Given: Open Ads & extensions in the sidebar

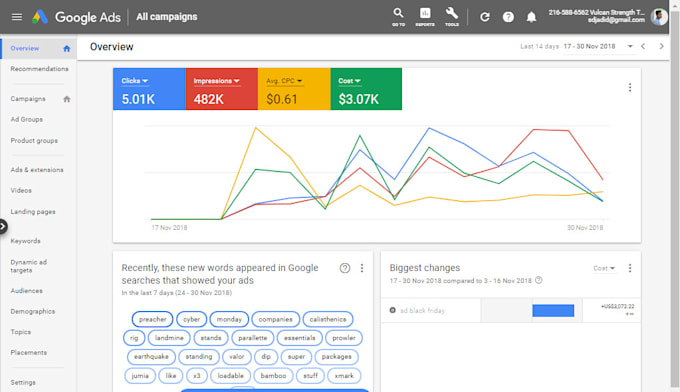Looking at the screenshot, I should click(37, 170).
